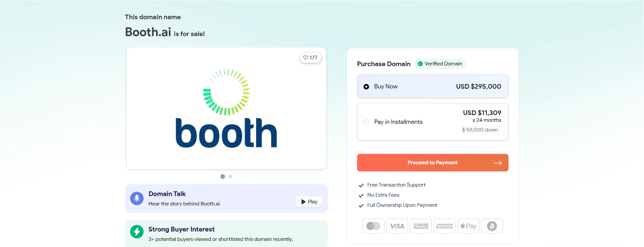Select the AMEX payment icon
The width and height of the screenshot is (644, 247).
pos(444,226)
